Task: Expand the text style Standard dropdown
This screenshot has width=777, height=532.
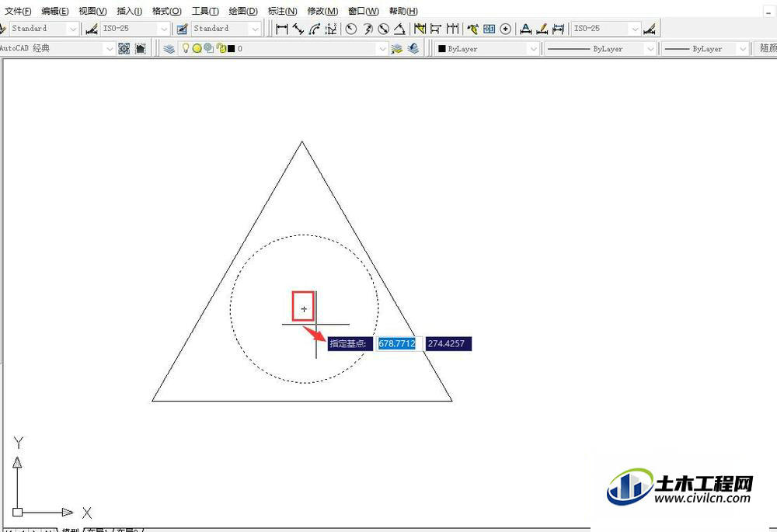Action: point(73,29)
